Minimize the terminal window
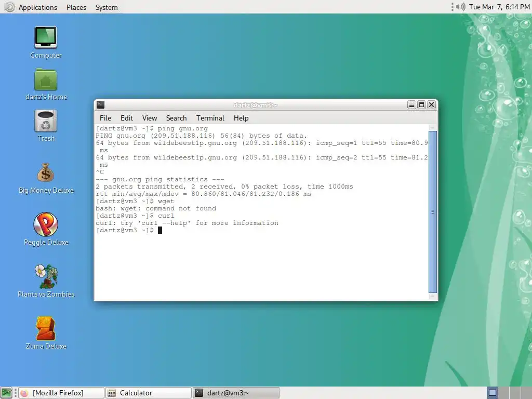The height and width of the screenshot is (399, 532). [411, 105]
